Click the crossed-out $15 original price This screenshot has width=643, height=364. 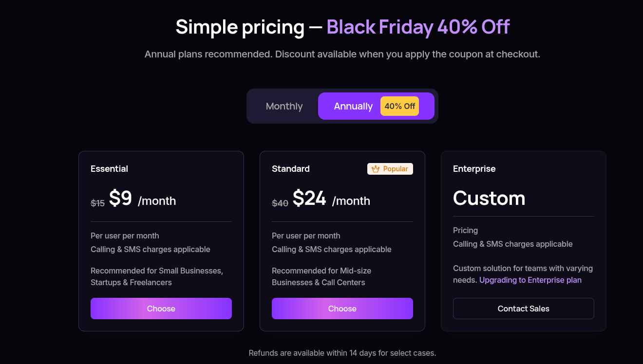(97, 203)
